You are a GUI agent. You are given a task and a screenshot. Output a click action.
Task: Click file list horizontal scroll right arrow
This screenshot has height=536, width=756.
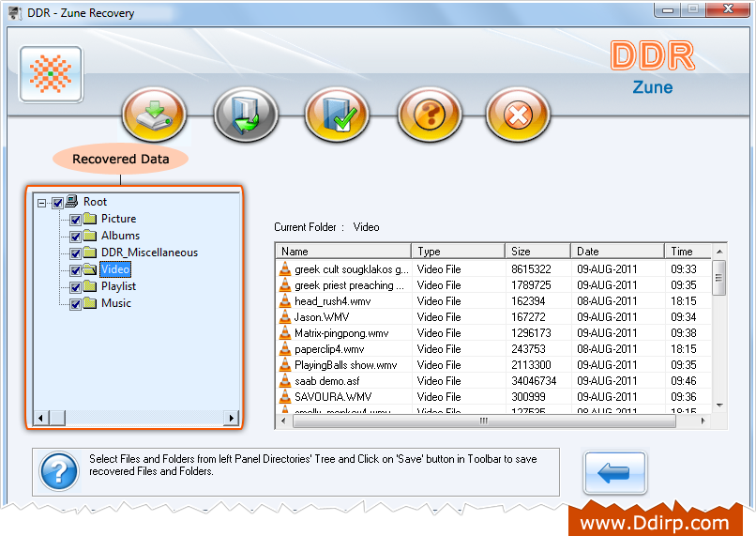pyautogui.click(x=703, y=421)
